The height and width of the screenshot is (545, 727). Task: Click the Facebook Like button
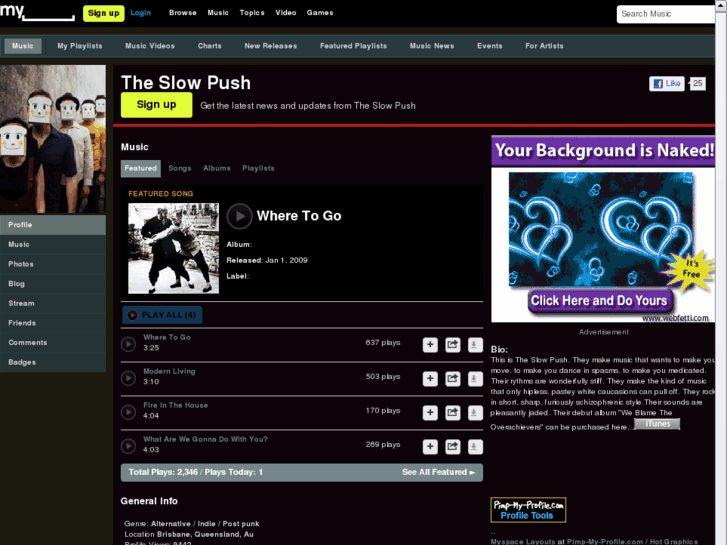coord(667,83)
